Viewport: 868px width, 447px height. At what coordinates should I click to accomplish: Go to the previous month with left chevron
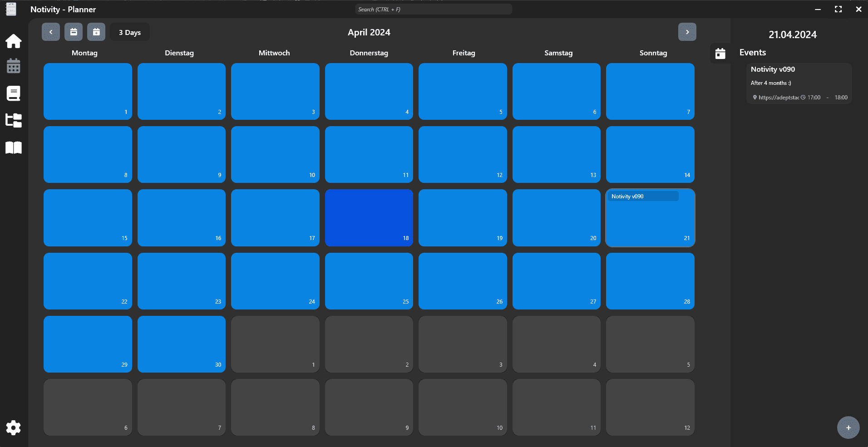[x=50, y=32]
